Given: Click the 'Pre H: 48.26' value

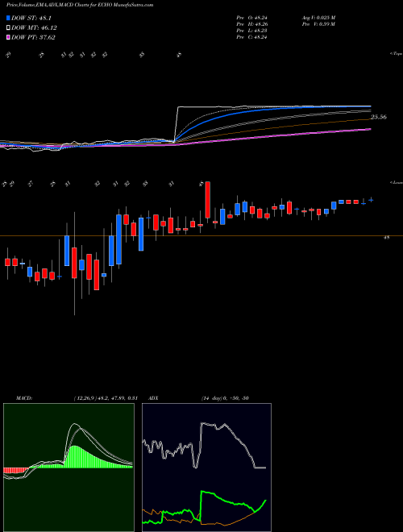Looking at the screenshot, I should click(251, 24).
